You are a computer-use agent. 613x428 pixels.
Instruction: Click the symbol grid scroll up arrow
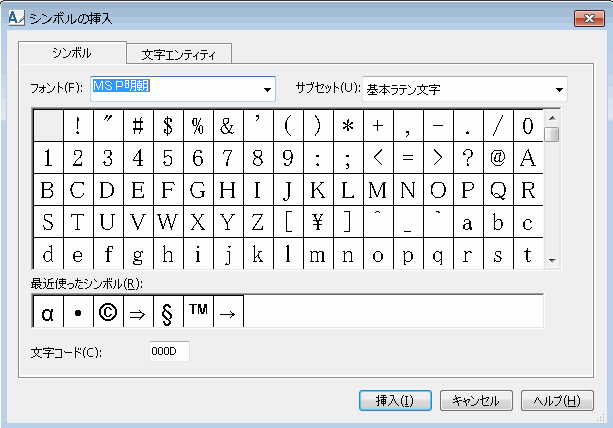(552, 118)
